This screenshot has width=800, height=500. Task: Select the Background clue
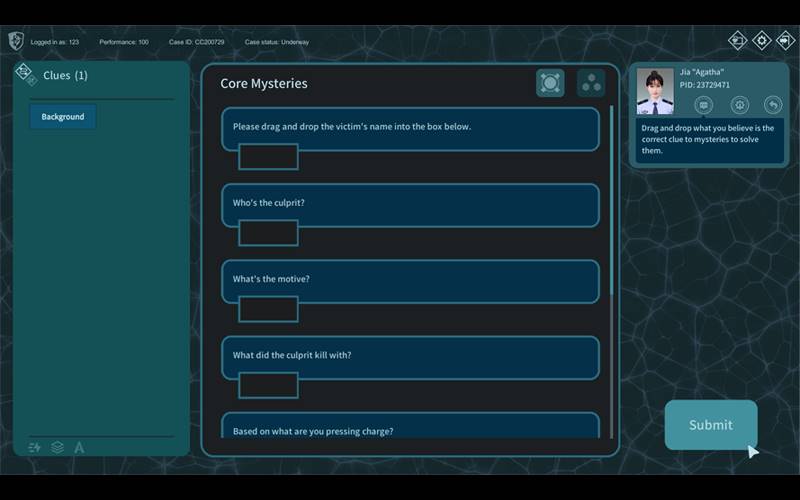point(63,117)
